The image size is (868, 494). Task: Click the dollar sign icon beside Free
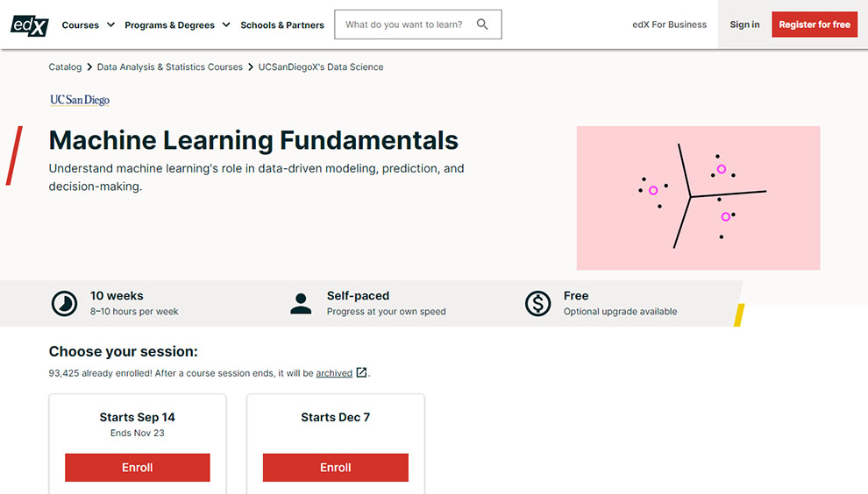click(538, 304)
